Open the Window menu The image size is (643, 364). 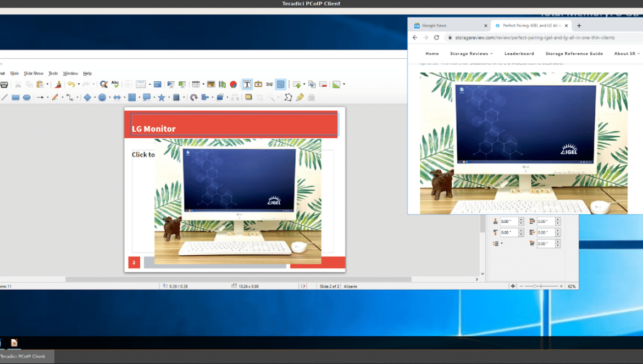[x=70, y=73]
